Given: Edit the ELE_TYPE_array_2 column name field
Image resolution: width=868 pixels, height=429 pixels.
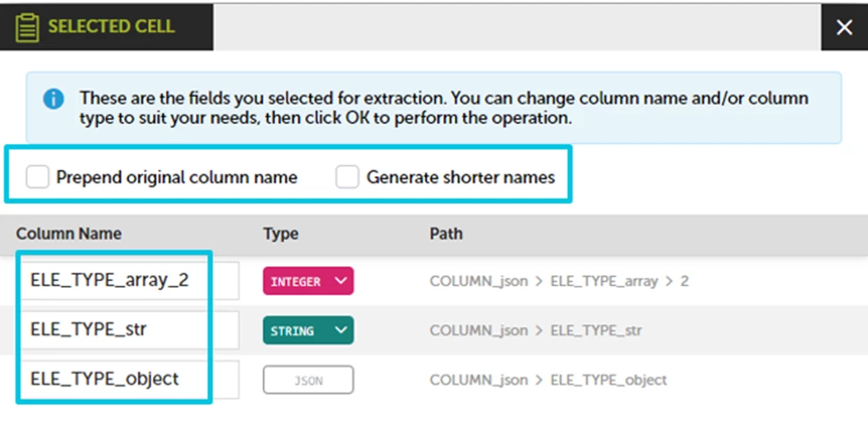Looking at the screenshot, I should (128, 280).
